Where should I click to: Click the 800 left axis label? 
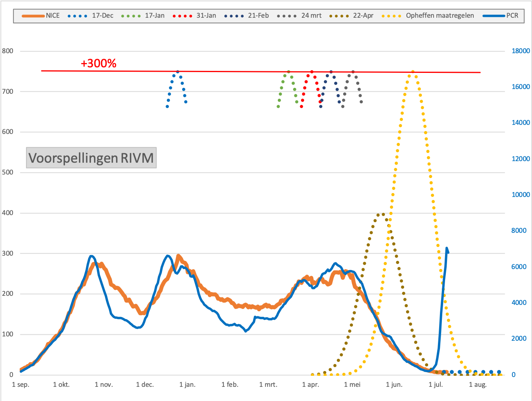coord(7,51)
